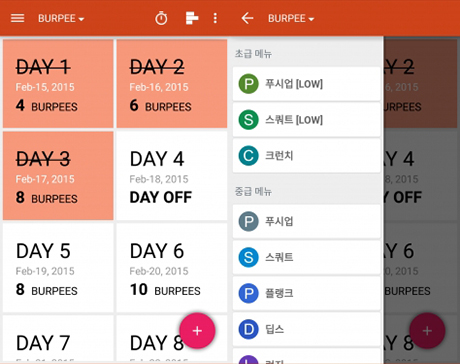This screenshot has height=364, width=460.
Task: Select 플랭크 menu entry
Action: coord(306,293)
